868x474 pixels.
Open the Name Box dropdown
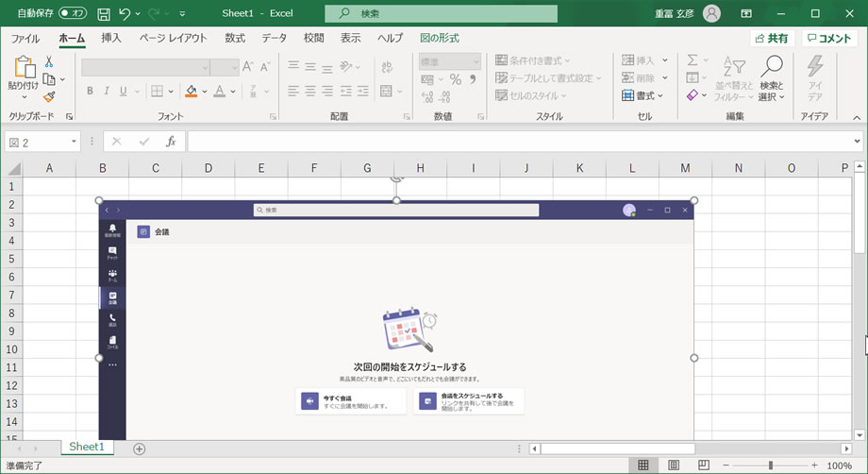(x=74, y=142)
